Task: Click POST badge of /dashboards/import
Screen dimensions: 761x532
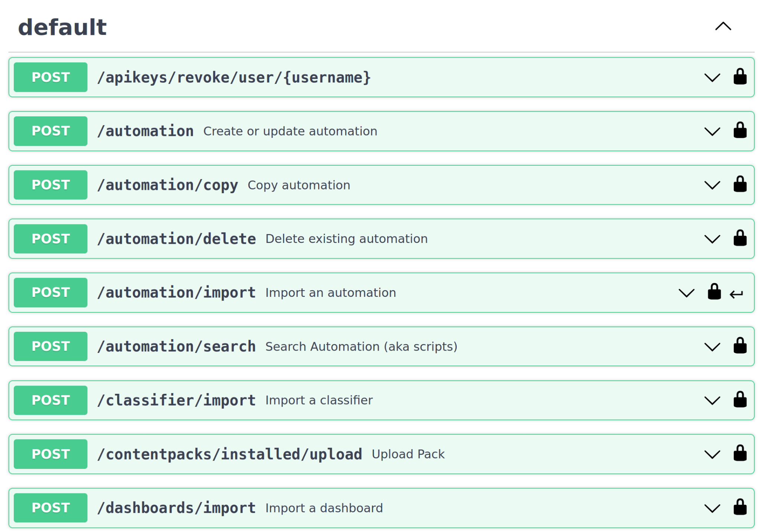Action: (x=51, y=508)
